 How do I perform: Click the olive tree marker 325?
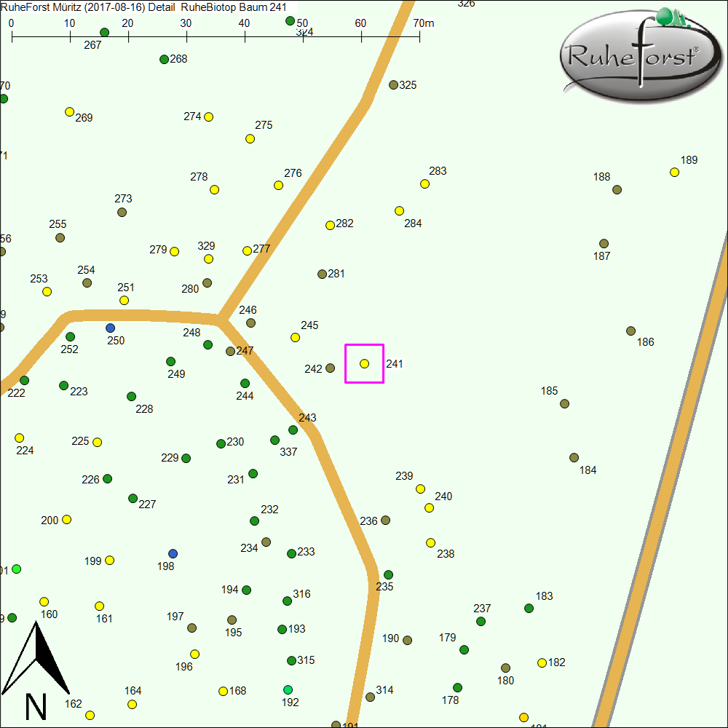[393, 85]
